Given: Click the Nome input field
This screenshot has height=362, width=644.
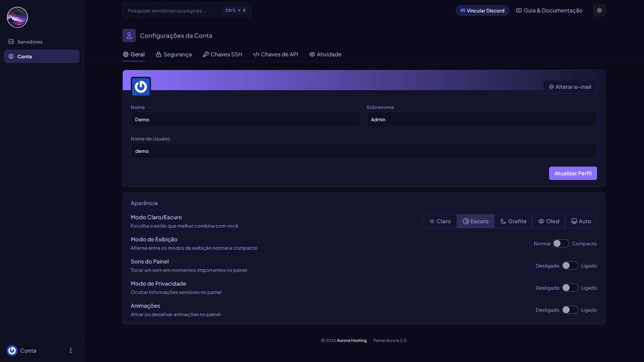Looking at the screenshot, I should (245, 119).
